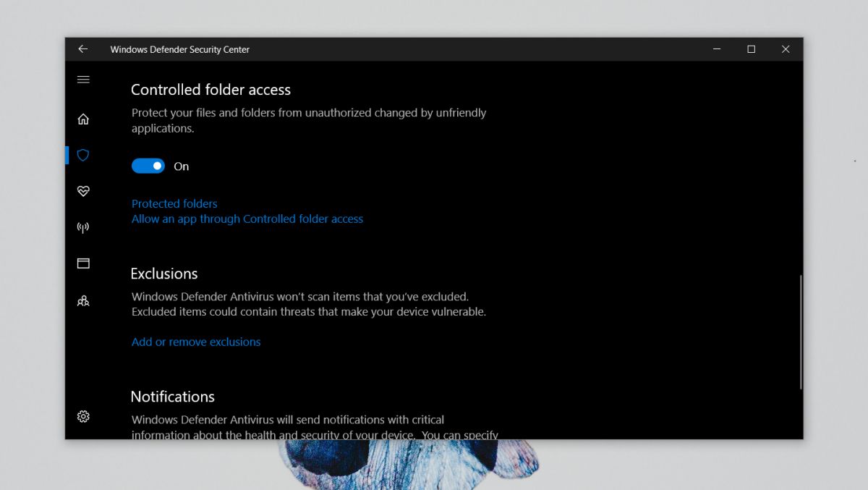Screen dimensions: 868x490
Task: Click the 'On' label beside the toggle
Action: tap(182, 166)
